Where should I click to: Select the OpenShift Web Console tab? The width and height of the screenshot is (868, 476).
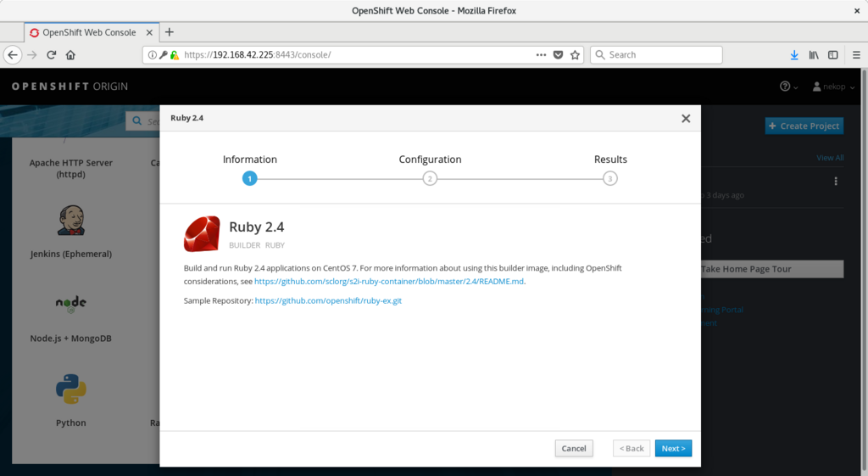click(x=92, y=32)
